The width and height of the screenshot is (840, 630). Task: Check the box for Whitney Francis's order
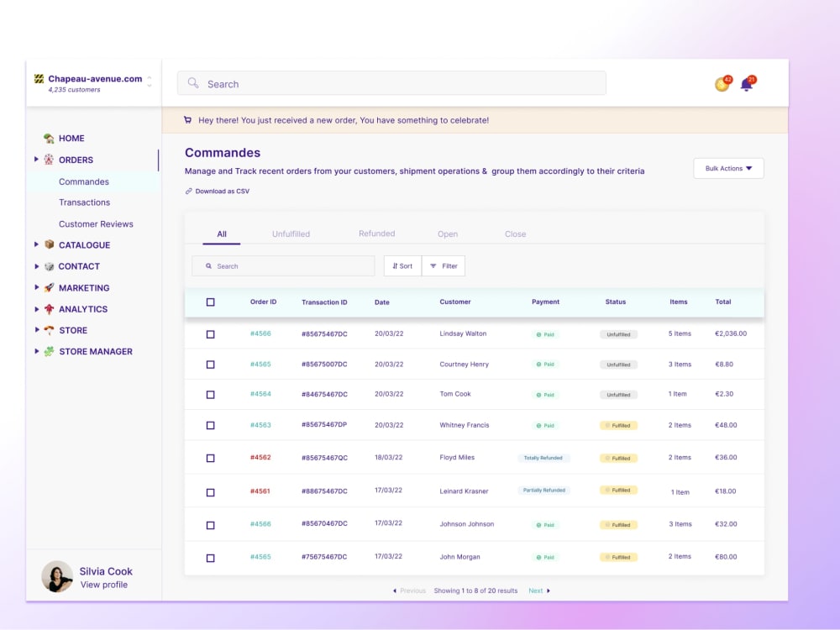point(211,425)
